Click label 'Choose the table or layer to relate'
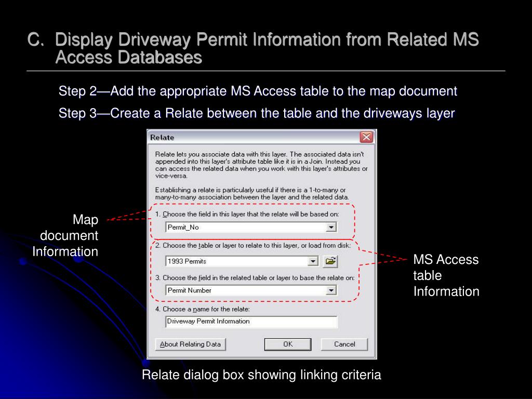 [253, 245]
